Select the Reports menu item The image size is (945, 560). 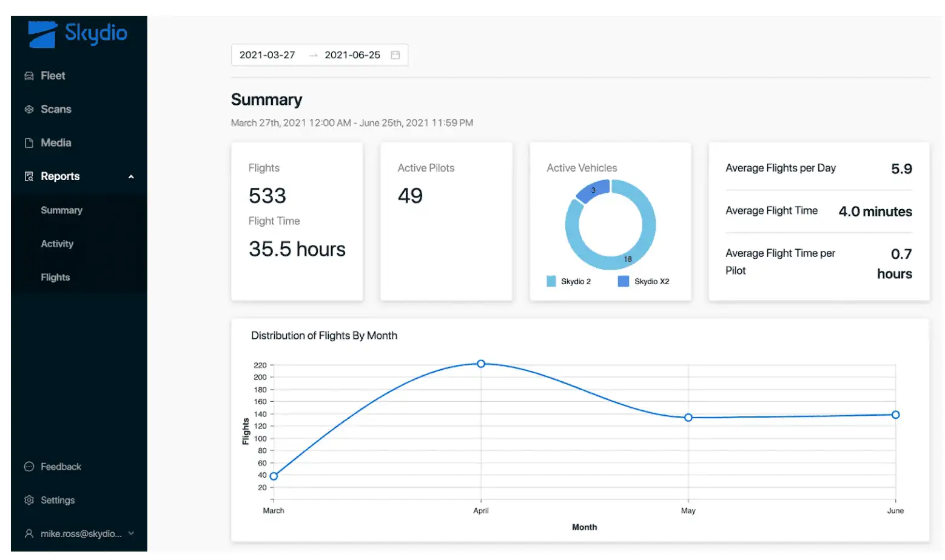click(x=60, y=176)
